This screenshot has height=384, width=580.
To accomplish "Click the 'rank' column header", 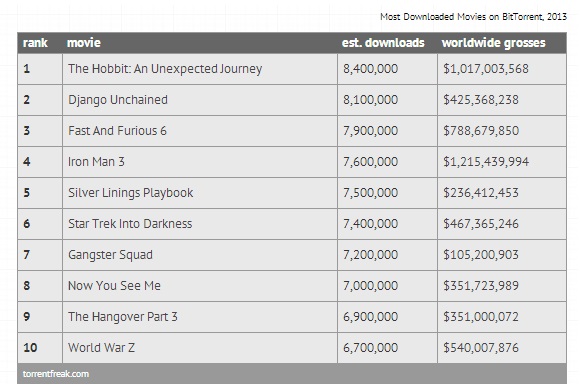I will [35, 43].
